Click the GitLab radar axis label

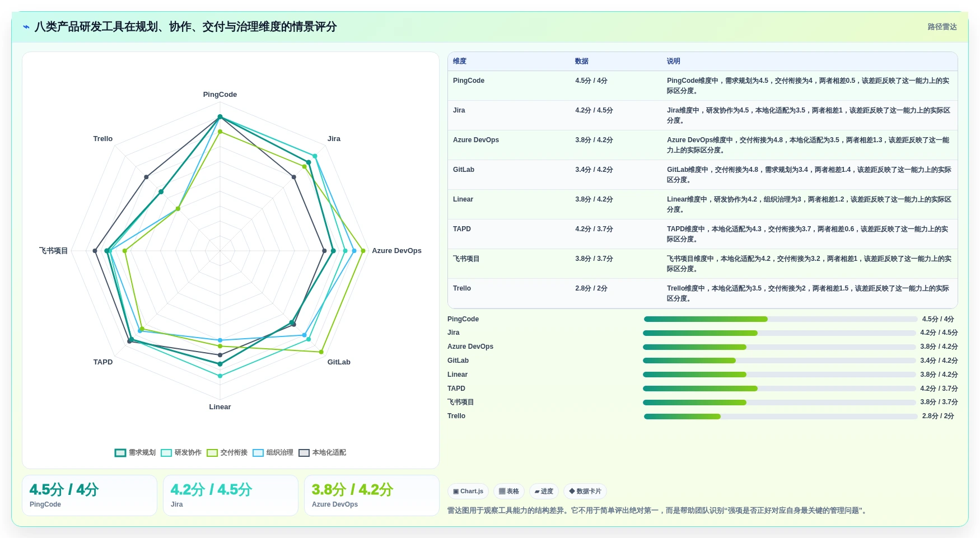point(339,362)
